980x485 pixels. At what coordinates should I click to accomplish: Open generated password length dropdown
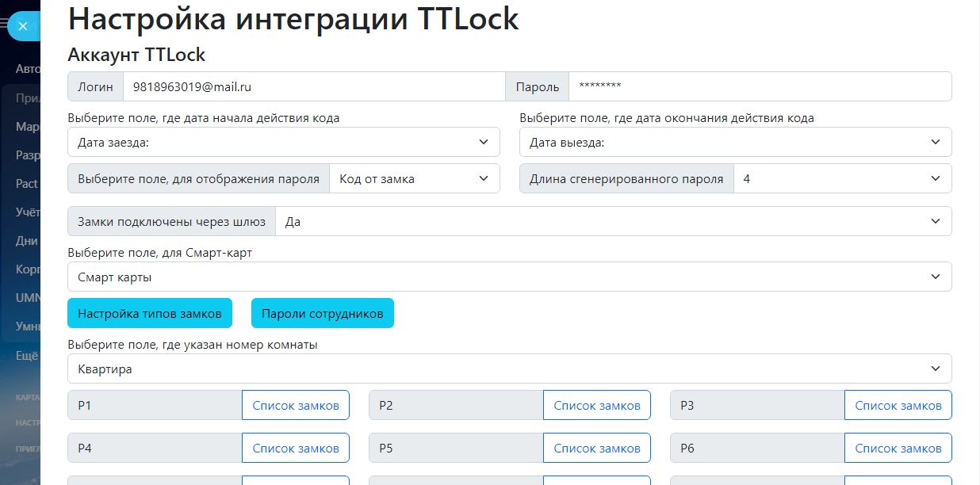pos(841,179)
